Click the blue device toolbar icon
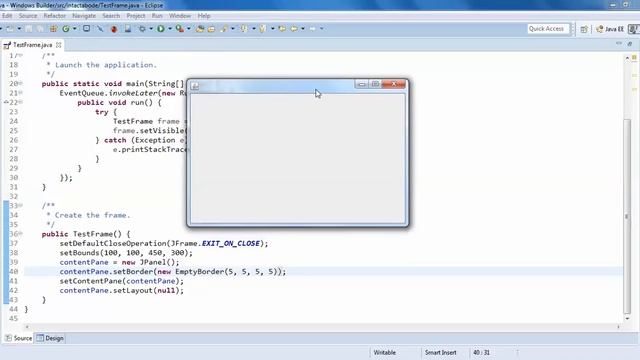640x360 pixels. pos(128,29)
